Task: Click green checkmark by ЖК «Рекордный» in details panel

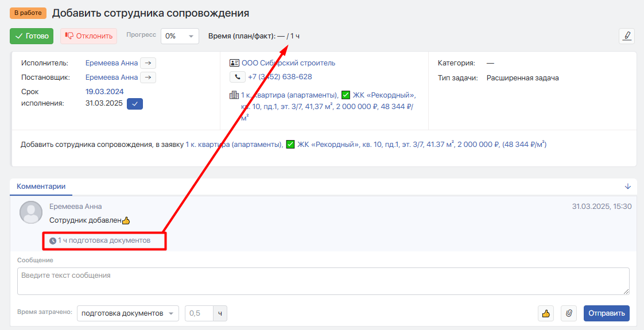Action: point(346,95)
